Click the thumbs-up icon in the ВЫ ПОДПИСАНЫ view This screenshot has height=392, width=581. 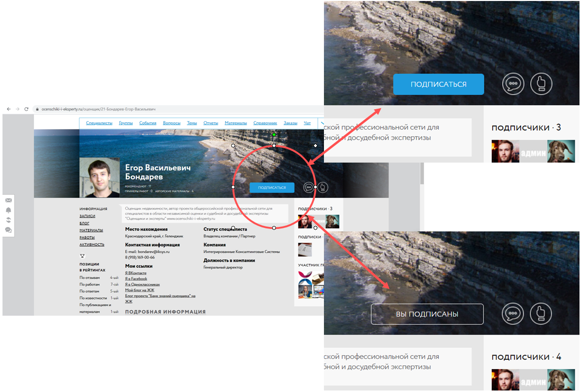[541, 314]
